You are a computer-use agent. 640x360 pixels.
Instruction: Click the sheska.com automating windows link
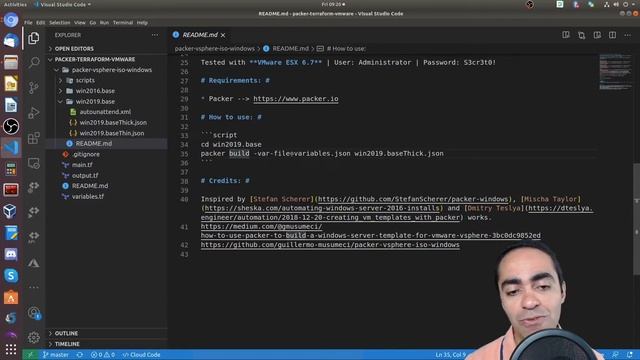click(322, 208)
